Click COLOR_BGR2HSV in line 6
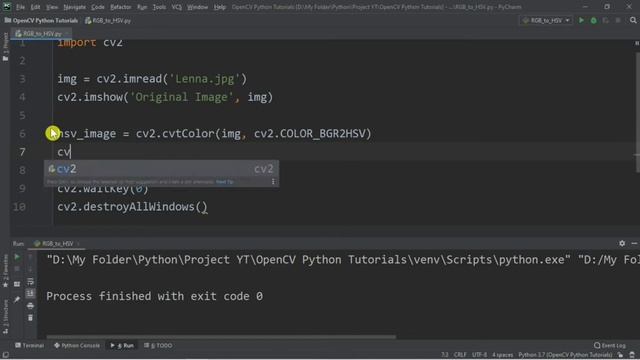 (x=322, y=133)
